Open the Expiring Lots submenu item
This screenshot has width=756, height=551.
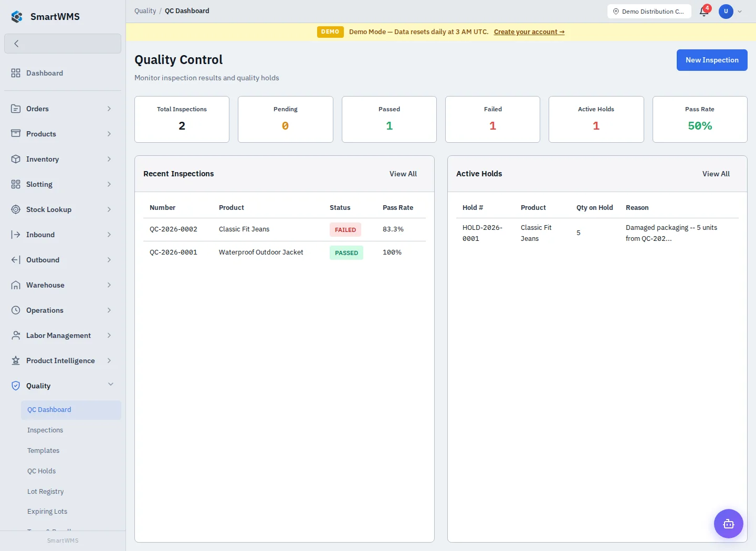(71, 512)
